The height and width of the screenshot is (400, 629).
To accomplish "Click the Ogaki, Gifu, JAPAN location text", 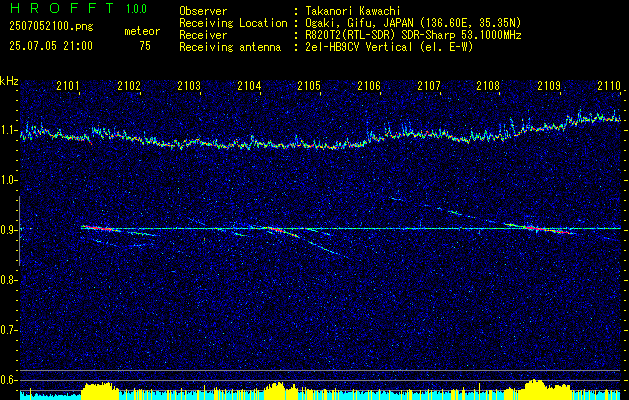I will 413,23.
